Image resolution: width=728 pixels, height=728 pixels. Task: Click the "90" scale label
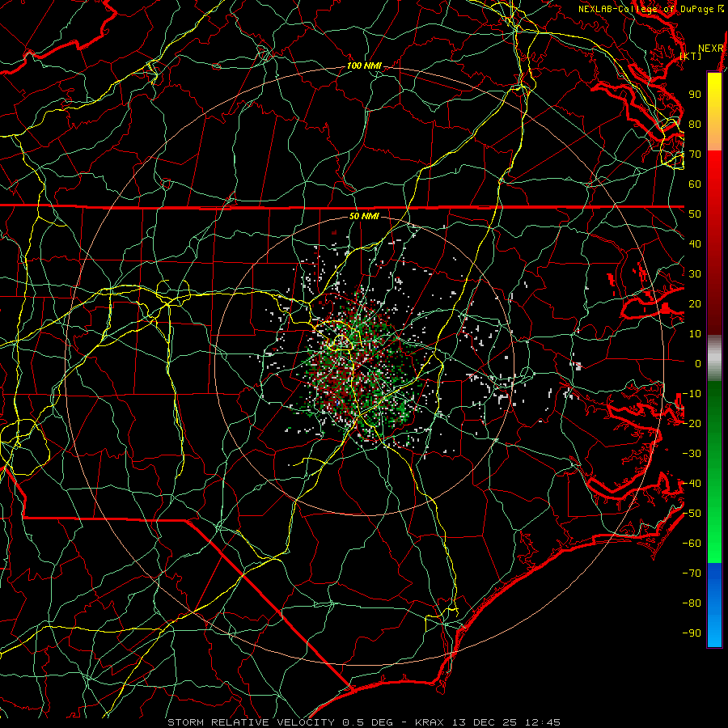pos(695,95)
